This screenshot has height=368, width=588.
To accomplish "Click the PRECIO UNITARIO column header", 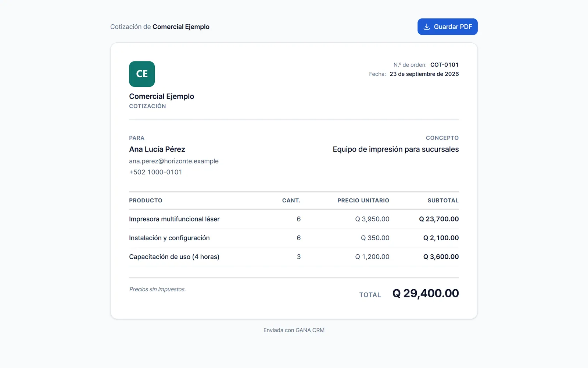I will tap(363, 201).
